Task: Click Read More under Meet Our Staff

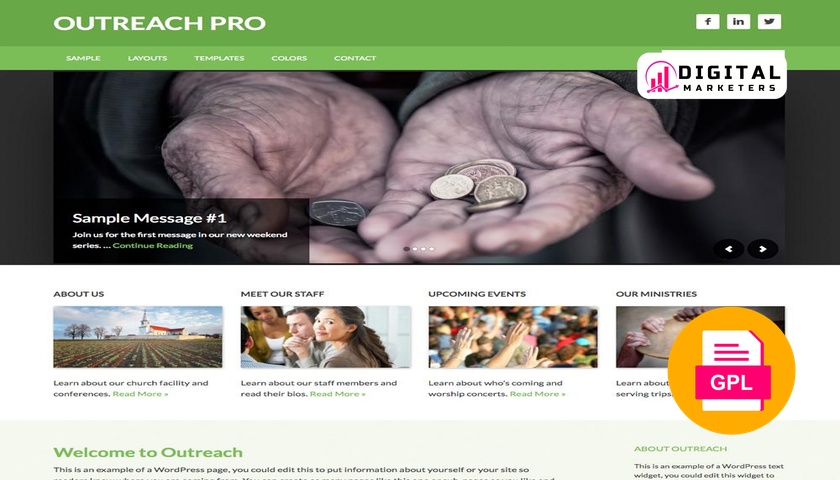Action: click(x=338, y=394)
